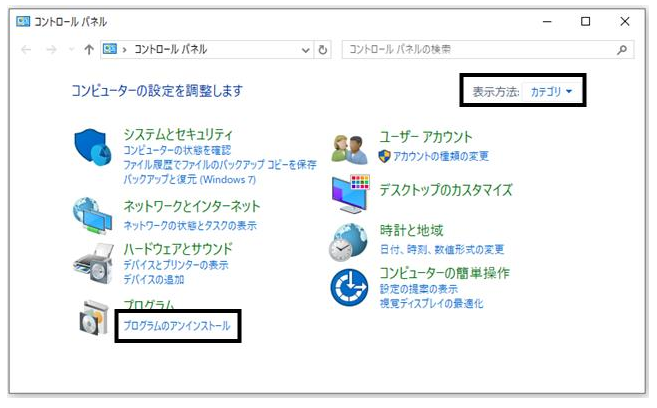Click the address bar コントロール パネル breadcrumb
The width and height of the screenshot is (657, 408).
click(x=171, y=49)
